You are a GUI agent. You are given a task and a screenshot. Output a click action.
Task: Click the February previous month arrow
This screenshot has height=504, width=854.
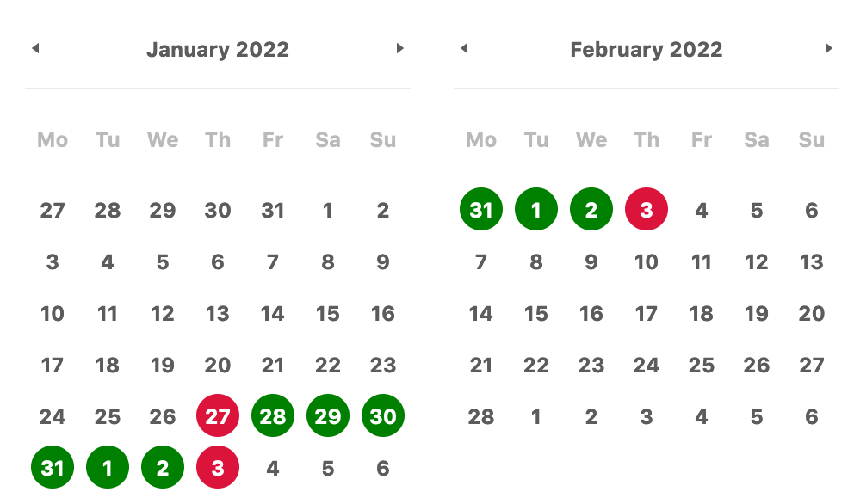464,48
